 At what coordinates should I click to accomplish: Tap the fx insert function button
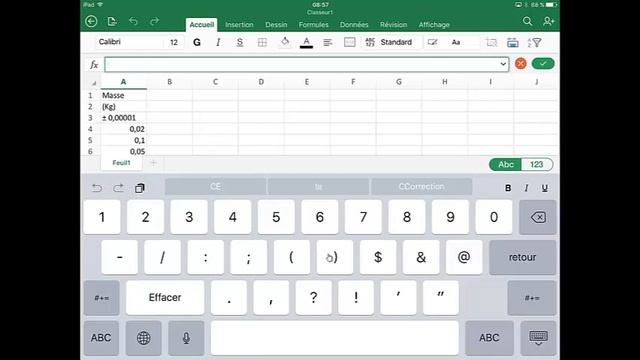(x=94, y=64)
